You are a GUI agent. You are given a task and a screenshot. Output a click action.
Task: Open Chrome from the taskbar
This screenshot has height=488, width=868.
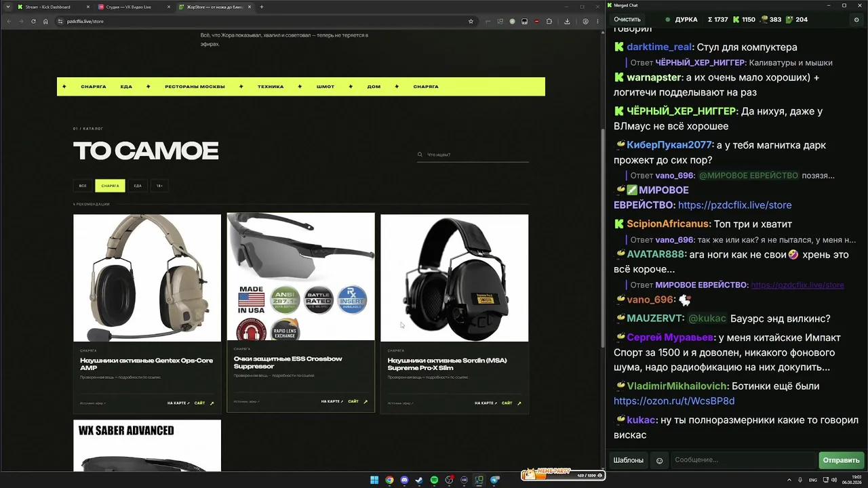pos(389,480)
